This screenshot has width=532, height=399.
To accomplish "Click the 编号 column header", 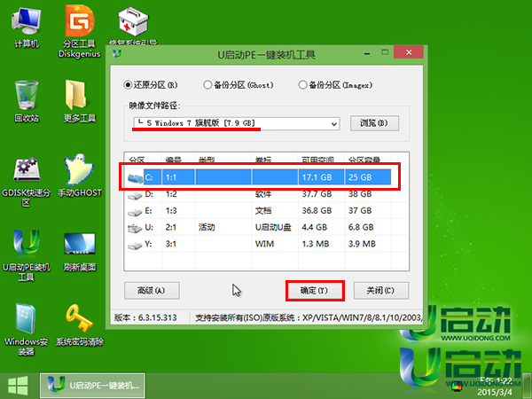I will (178, 160).
